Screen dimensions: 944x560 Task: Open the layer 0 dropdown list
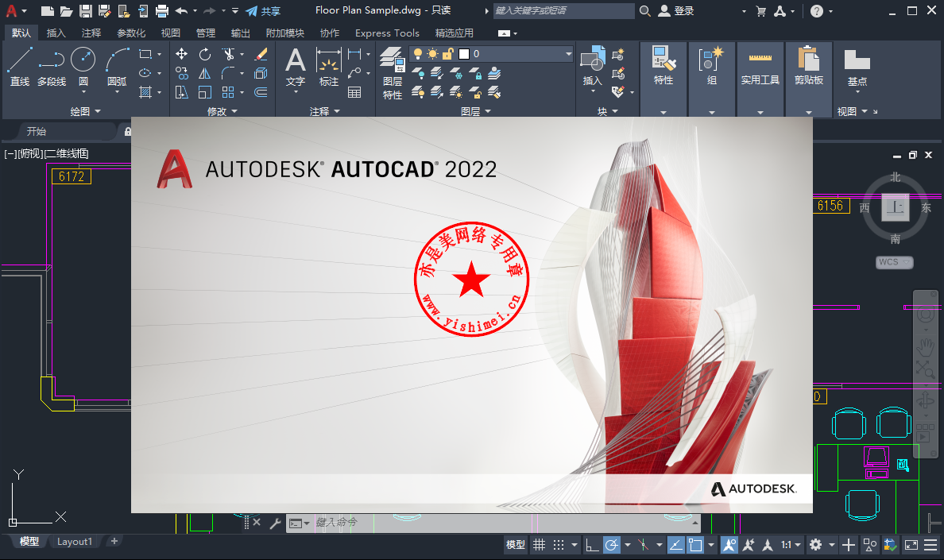[568, 54]
